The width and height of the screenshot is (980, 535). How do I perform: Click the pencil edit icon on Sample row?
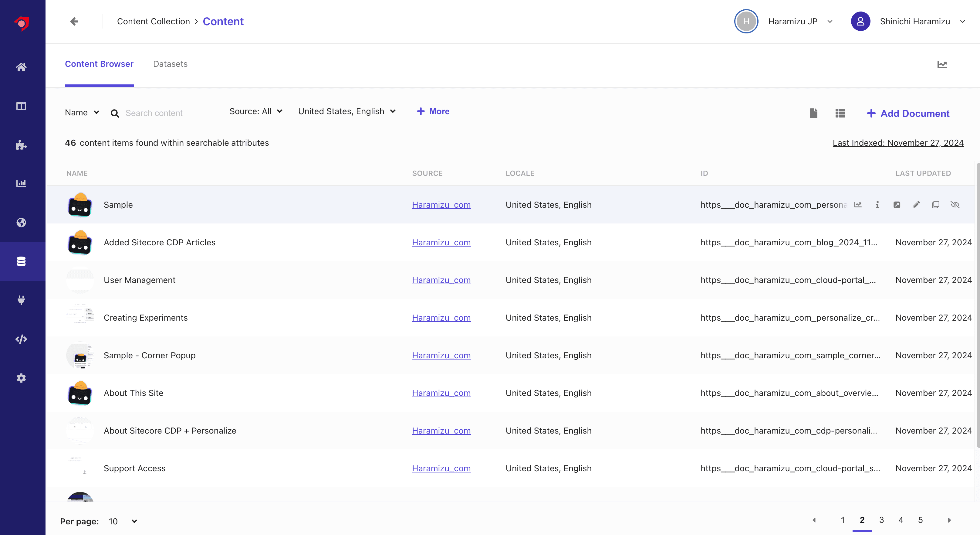click(916, 205)
